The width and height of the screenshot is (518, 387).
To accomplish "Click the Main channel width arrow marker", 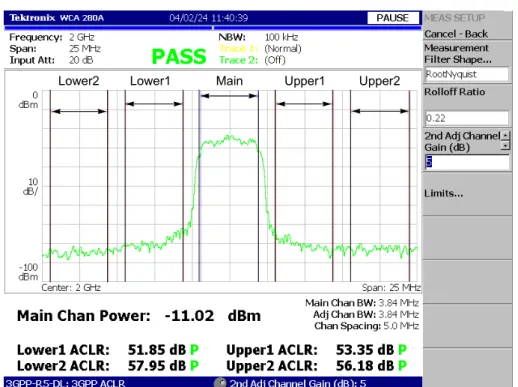I will [229, 96].
